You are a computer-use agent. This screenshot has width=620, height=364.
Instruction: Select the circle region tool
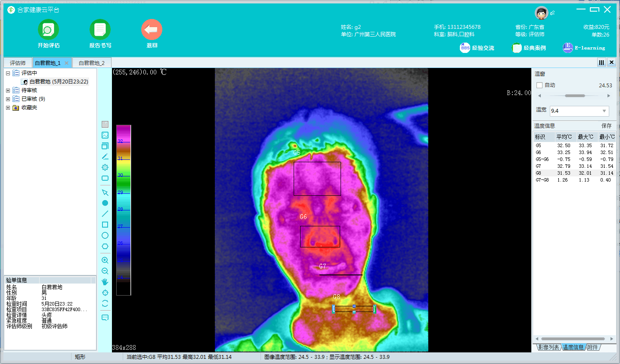(105, 235)
